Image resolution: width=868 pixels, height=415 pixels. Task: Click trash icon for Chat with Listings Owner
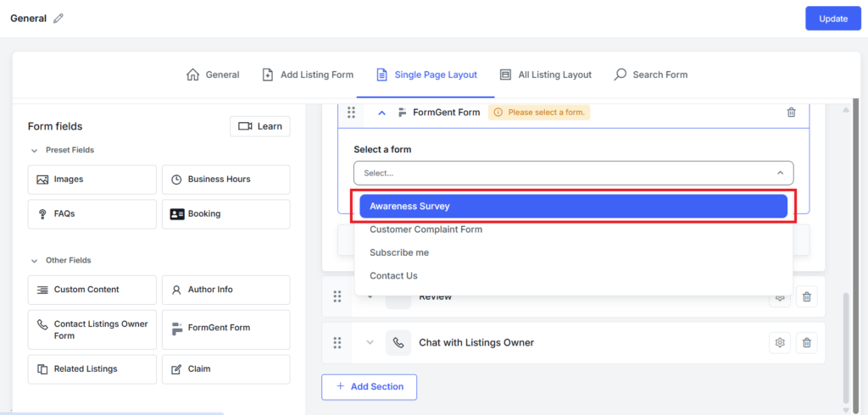[x=807, y=342]
